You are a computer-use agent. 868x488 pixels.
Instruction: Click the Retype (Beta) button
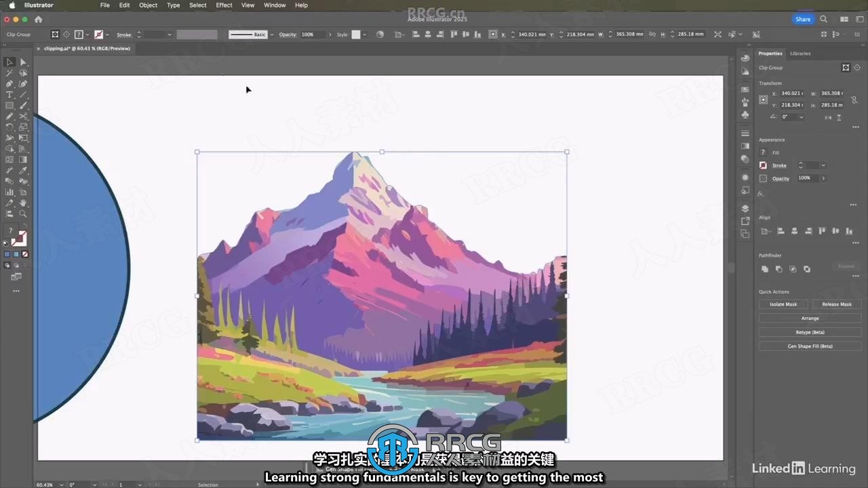point(810,332)
